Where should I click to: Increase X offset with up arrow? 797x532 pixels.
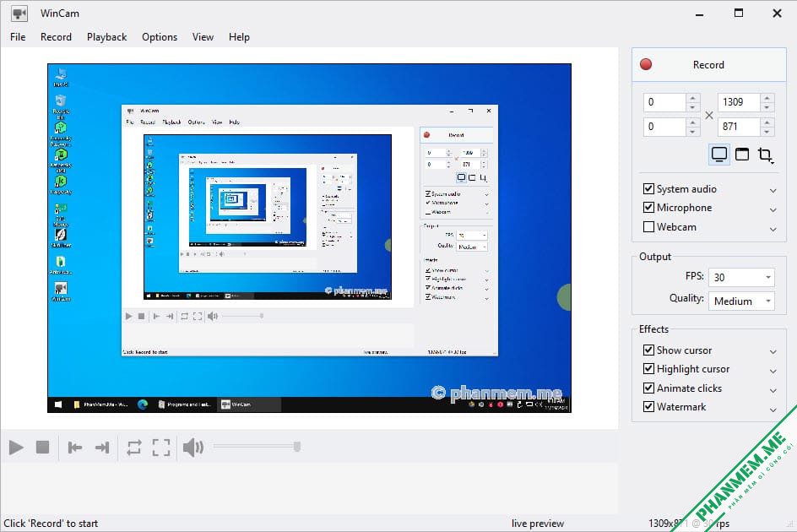693,98
